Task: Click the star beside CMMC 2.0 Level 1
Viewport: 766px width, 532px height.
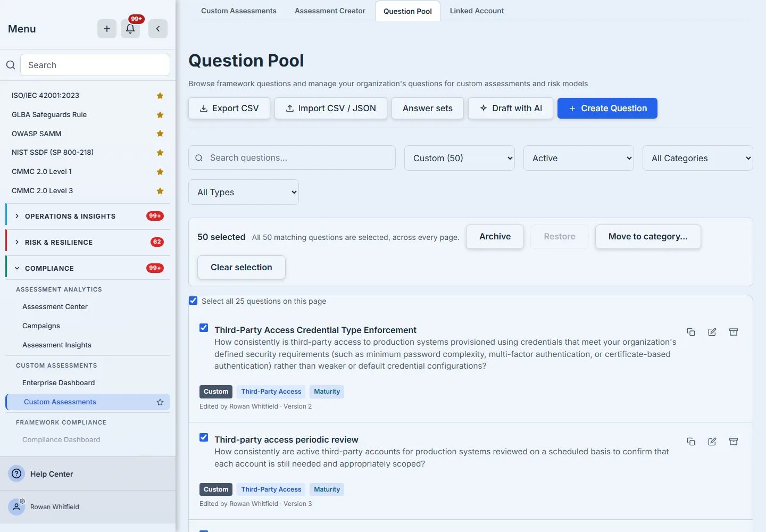Action: coord(160,172)
